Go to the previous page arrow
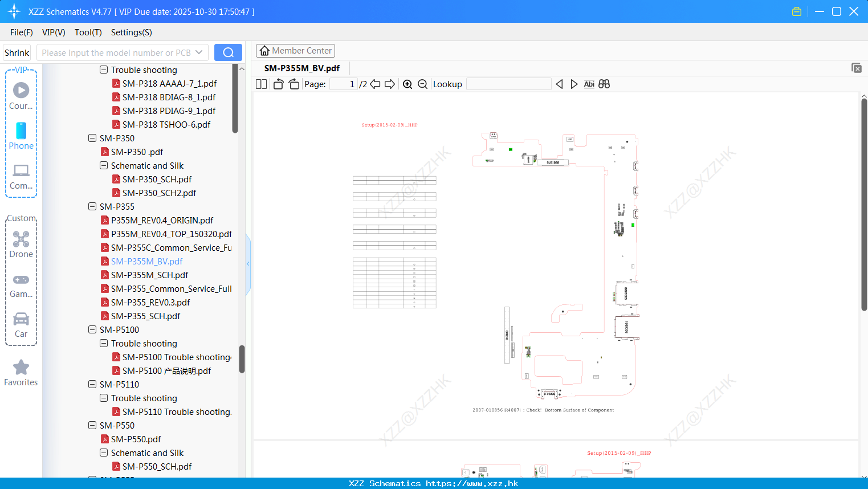The height and width of the screenshot is (489, 868). [375, 84]
